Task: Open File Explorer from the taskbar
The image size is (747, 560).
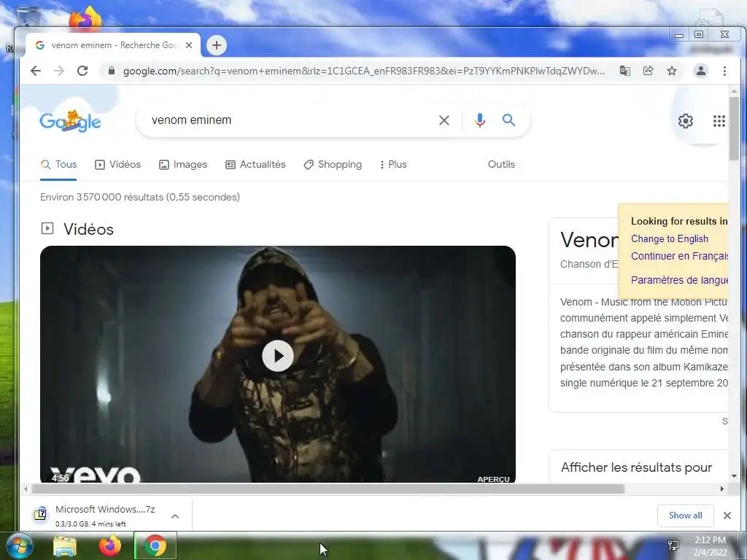Action: pos(65,545)
